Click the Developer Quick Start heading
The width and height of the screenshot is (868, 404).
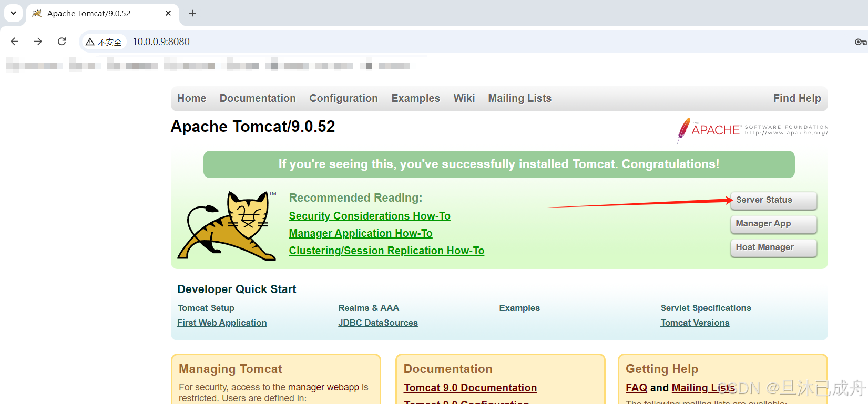[237, 289]
